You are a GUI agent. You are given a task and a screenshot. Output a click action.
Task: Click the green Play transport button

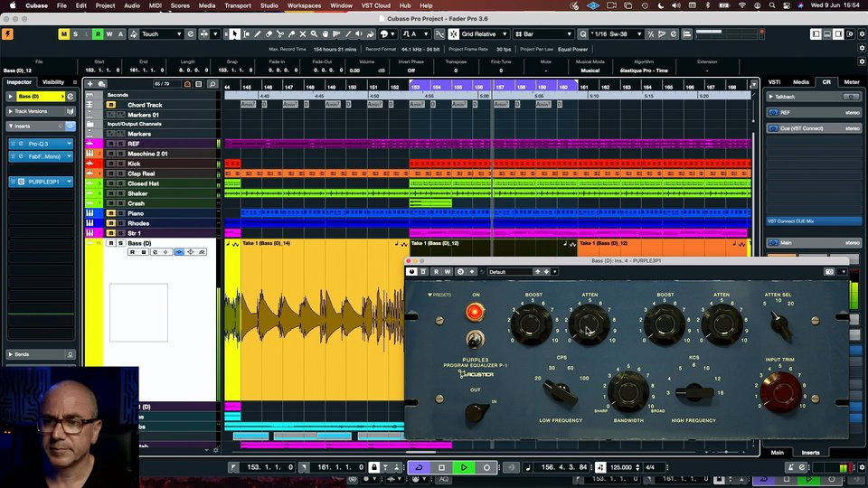(x=464, y=467)
